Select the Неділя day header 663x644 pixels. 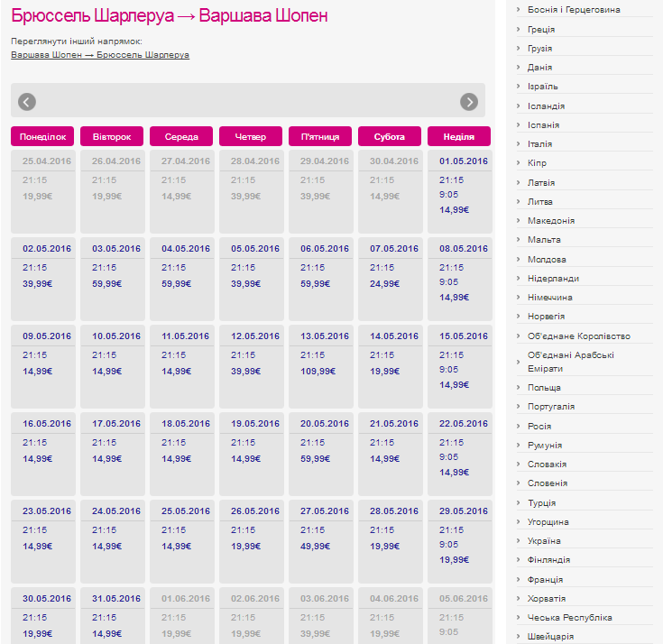(x=458, y=136)
